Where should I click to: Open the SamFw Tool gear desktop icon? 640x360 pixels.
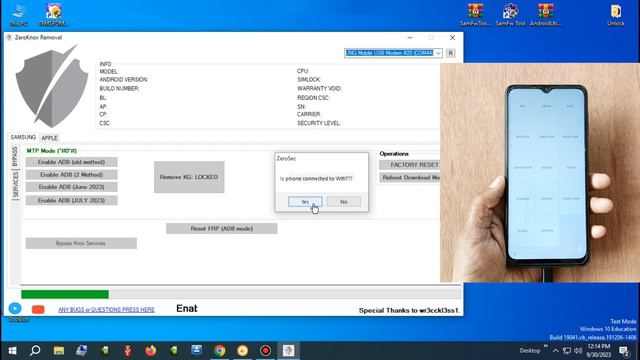(x=510, y=15)
